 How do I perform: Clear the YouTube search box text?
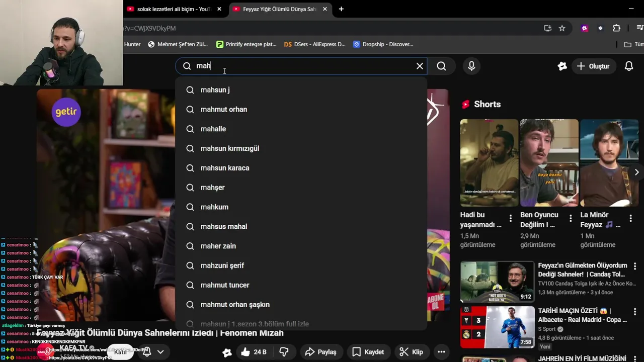(x=420, y=66)
